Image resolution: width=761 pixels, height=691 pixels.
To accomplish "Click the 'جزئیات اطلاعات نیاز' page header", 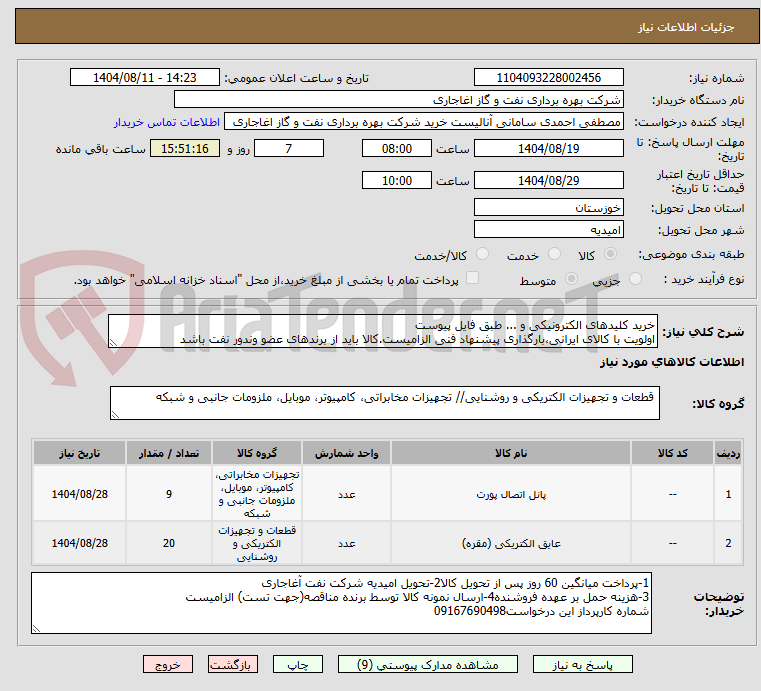I will pyautogui.click(x=686, y=27).
